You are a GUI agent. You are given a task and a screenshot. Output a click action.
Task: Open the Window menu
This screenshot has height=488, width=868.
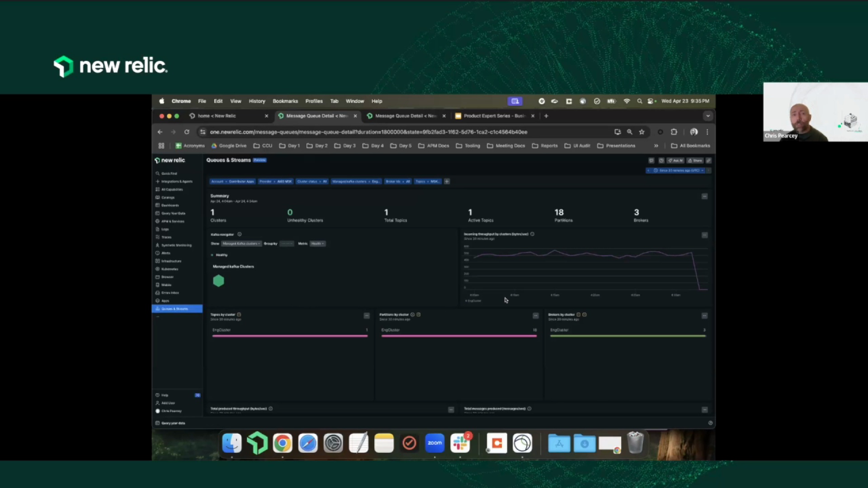pyautogui.click(x=355, y=101)
